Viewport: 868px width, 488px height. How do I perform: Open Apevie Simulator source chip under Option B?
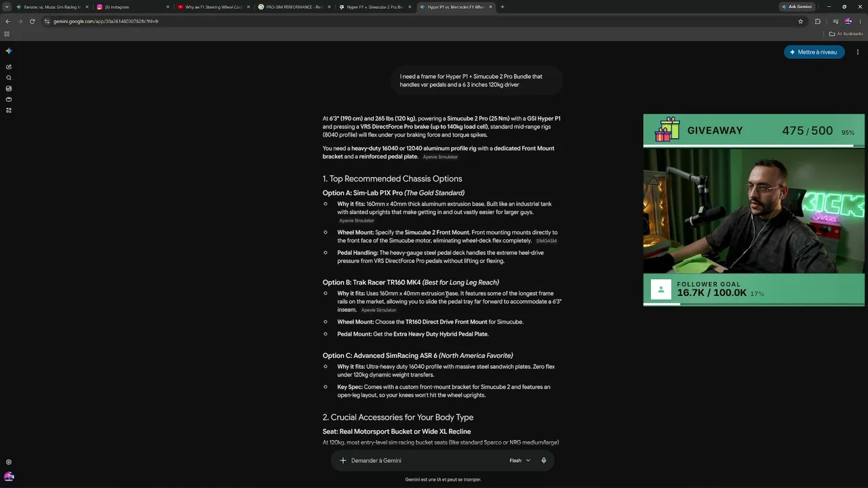pos(378,310)
